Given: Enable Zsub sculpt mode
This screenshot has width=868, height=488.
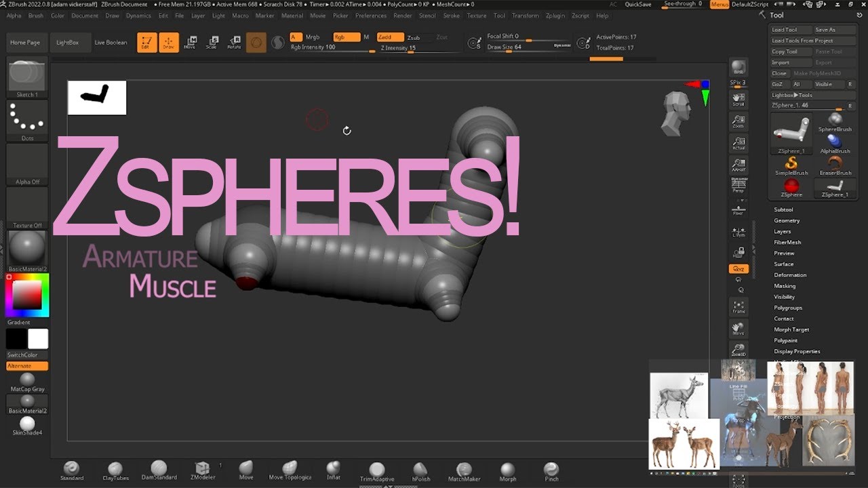Looking at the screenshot, I should coord(414,37).
